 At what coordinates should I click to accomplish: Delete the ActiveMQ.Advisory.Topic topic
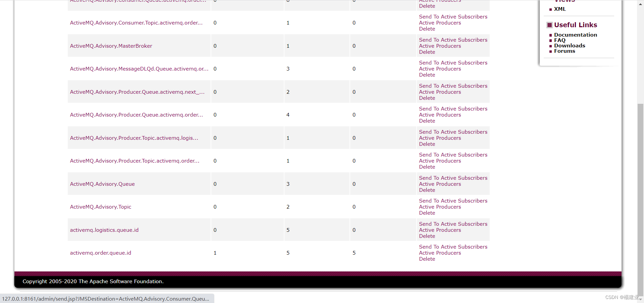point(427,213)
